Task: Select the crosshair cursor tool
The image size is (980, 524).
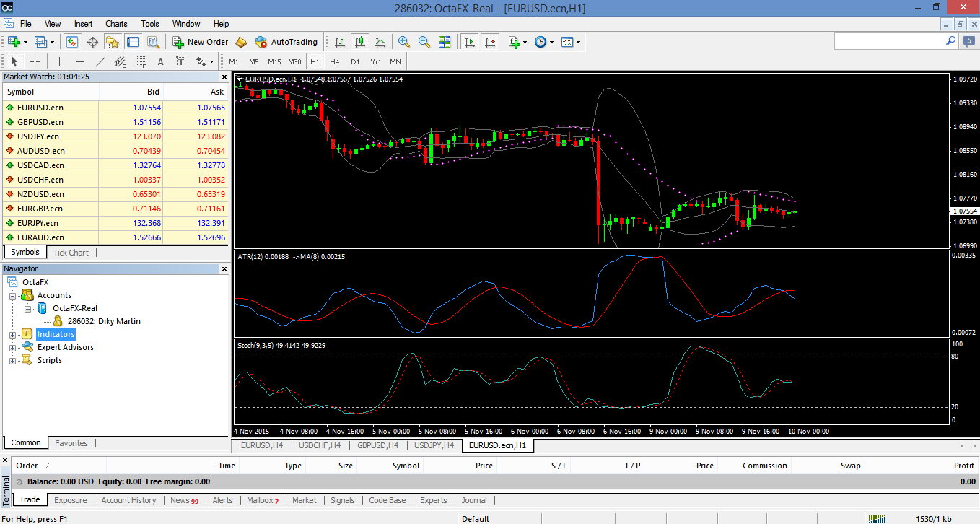Action: pos(35,61)
